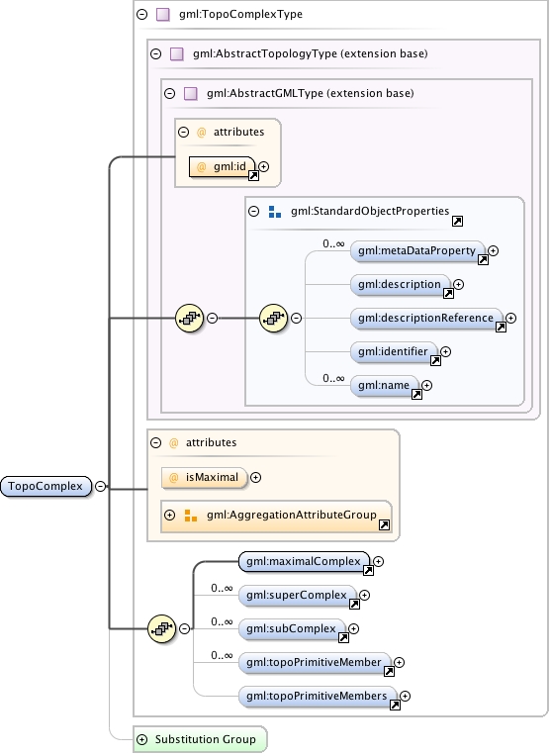550x756 pixels.
Task: Expand the gml:description element
Action: tap(458, 284)
